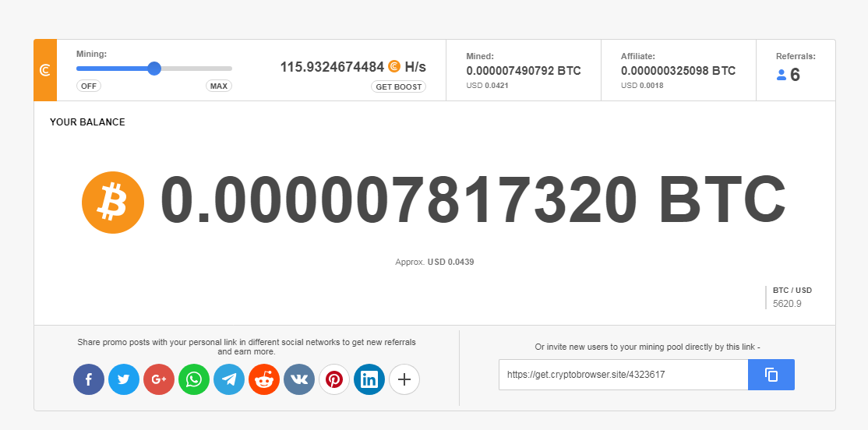Click the orange CryptoTab logo tab
Image resolution: width=868 pixels, height=430 pixels.
(x=45, y=70)
